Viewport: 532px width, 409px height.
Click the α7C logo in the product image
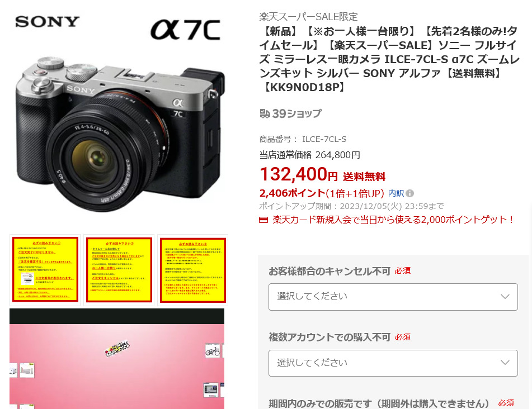pyautogui.click(x=186, y=30)
